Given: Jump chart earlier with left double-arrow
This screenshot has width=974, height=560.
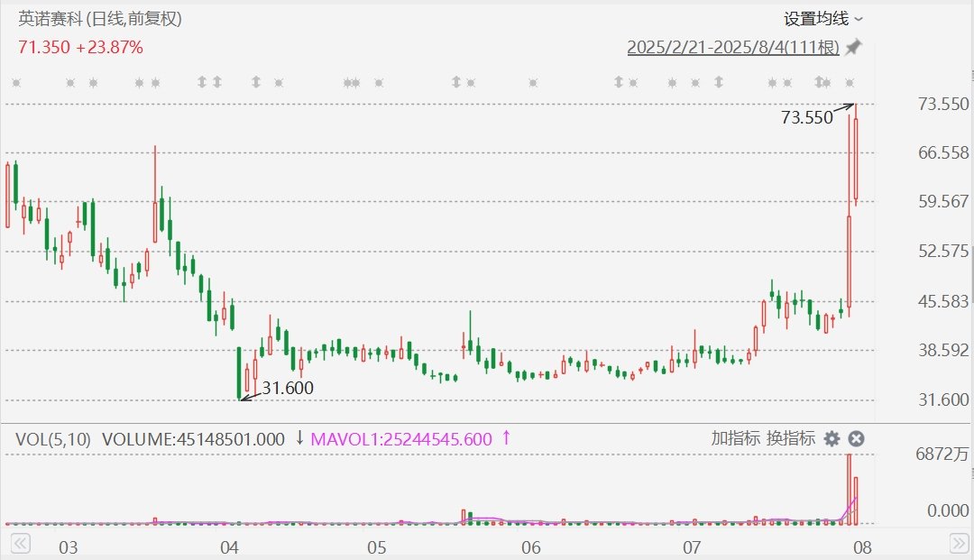Looking at the screenshot, I should (x=20, y=544).
